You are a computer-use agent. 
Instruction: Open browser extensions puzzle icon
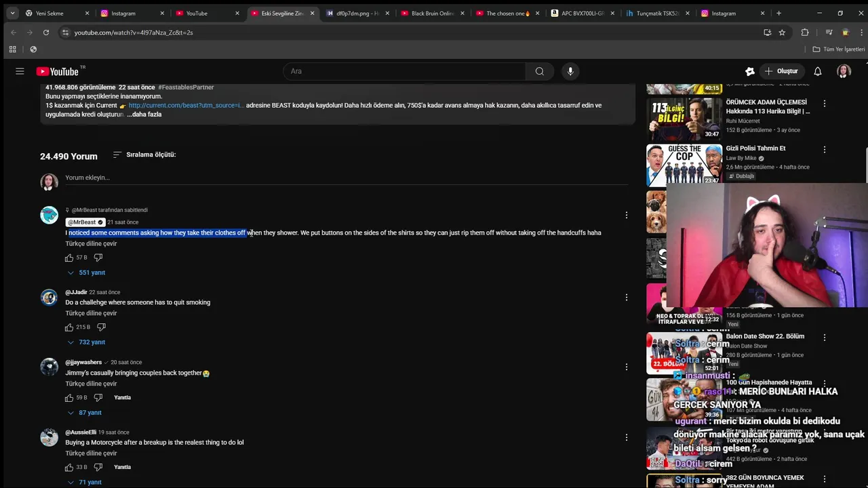(x=805, y=33)
